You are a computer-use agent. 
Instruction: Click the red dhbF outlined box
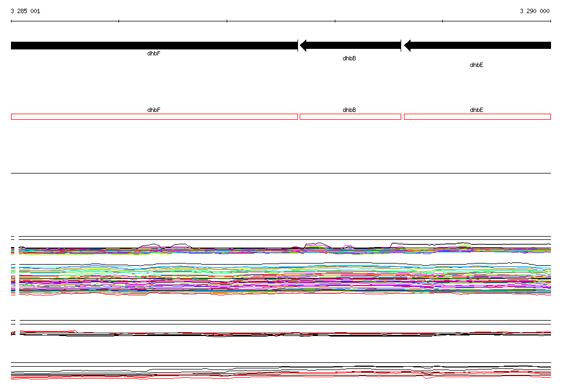click(x=154, y=116)
